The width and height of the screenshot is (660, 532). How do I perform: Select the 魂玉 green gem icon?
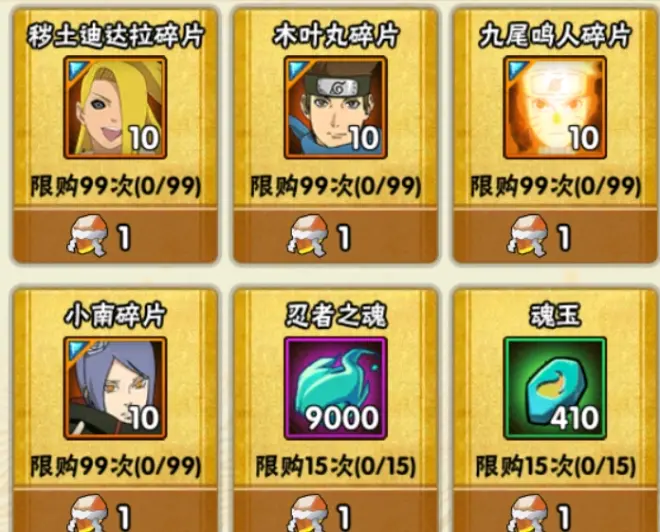click(555, 388)
